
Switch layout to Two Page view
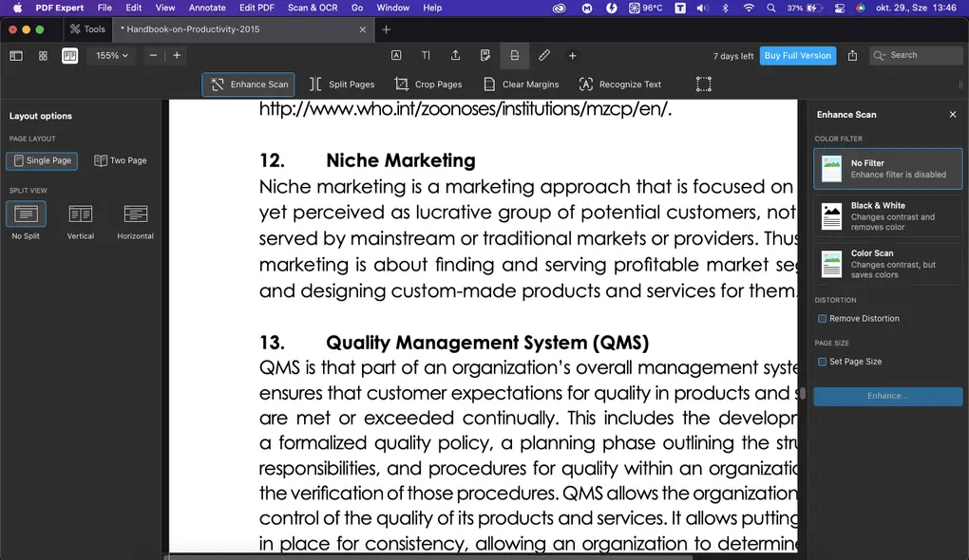pyautogui.click(x=121, y=160)
